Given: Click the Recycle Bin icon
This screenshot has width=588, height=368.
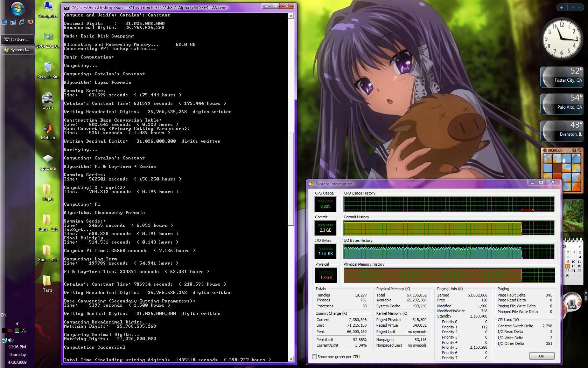Looking at the screenshot, I should tap(48, 70).
